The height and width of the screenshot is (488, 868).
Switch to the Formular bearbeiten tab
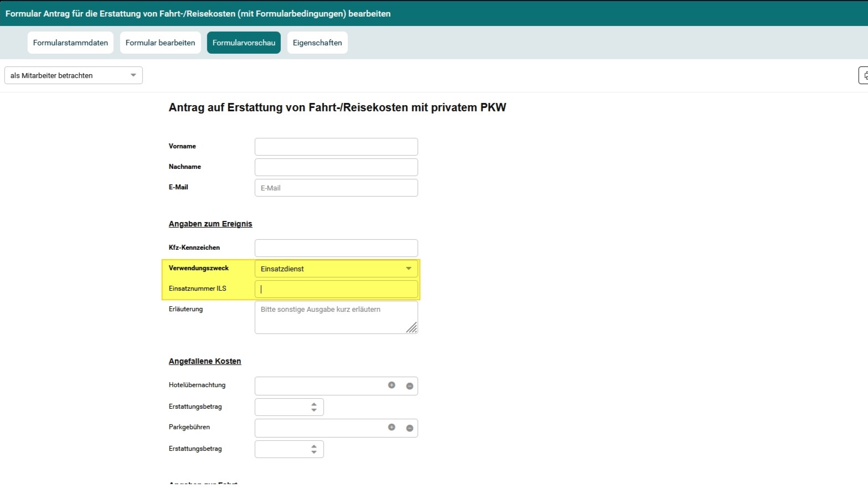160,43
